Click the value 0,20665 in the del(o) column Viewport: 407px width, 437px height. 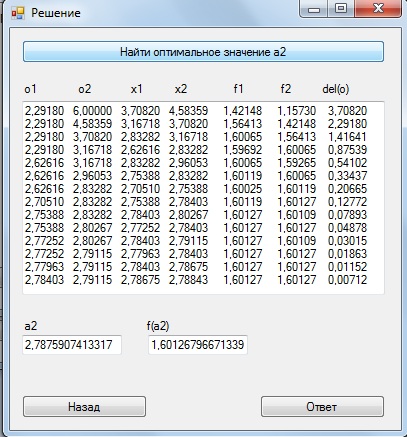tap(347, 189)
